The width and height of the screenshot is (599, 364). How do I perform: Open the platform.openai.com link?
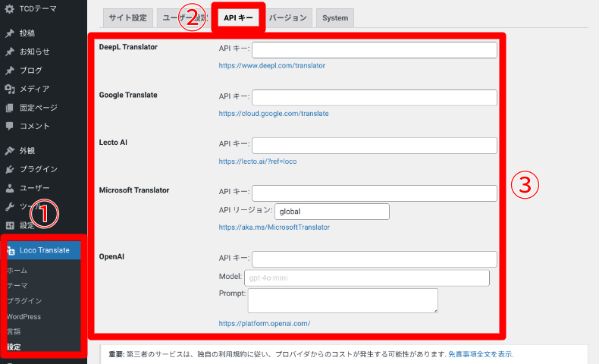[x=265, y=324]
